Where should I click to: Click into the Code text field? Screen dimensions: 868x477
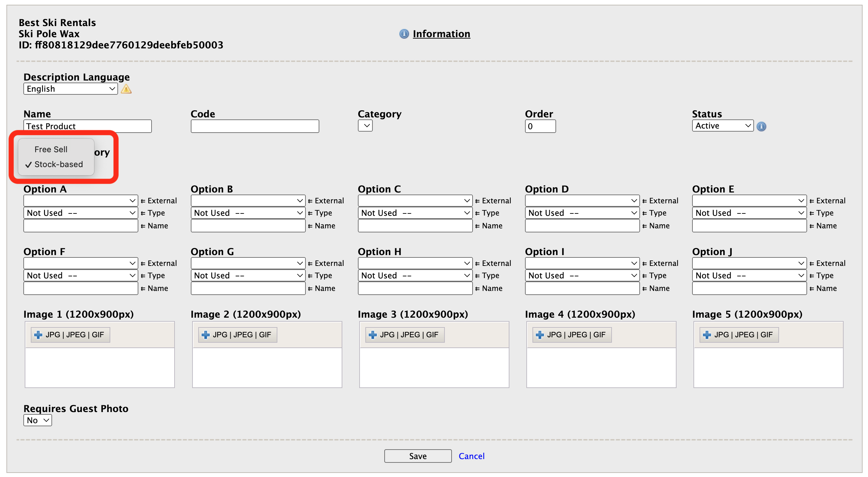coord(255,126)
